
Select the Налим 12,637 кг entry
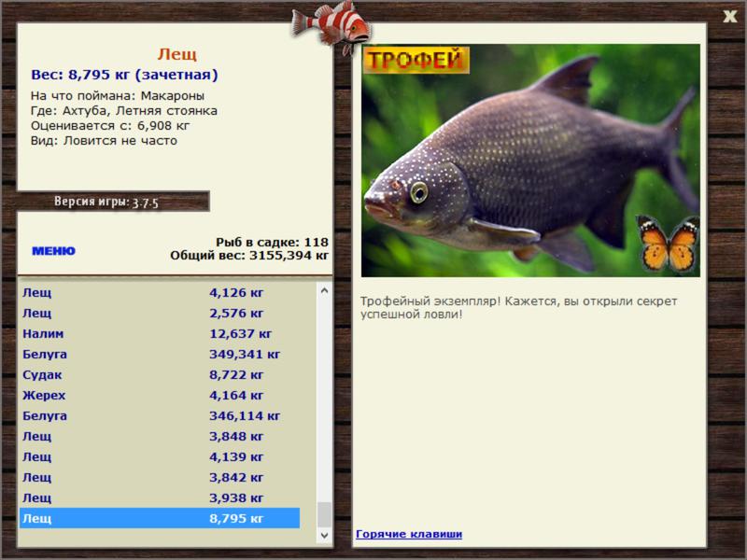160,334
